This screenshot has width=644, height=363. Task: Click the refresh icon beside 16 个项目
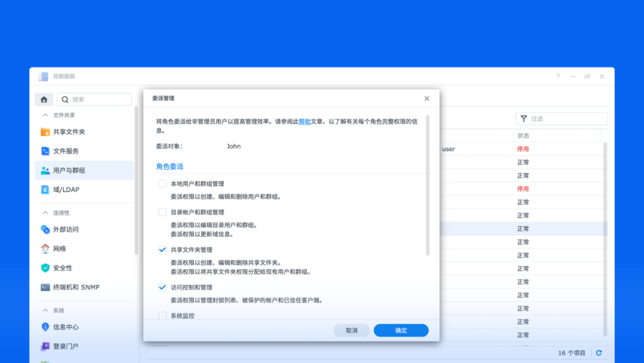pyautogui.click(x=599, y=353)
